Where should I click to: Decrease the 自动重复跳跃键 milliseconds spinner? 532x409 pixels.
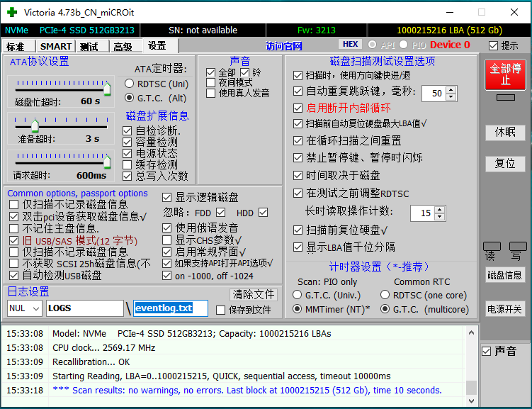click(x=451, y=96)
